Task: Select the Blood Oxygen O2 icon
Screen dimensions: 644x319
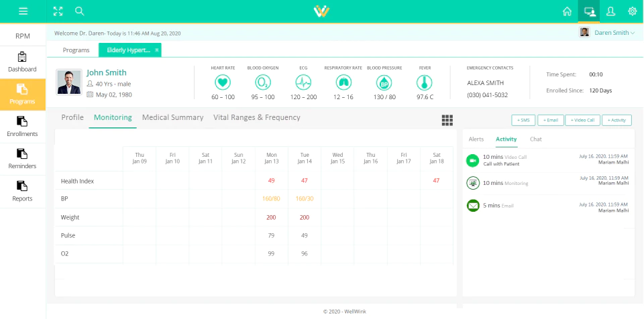Action: click(263, 83)
